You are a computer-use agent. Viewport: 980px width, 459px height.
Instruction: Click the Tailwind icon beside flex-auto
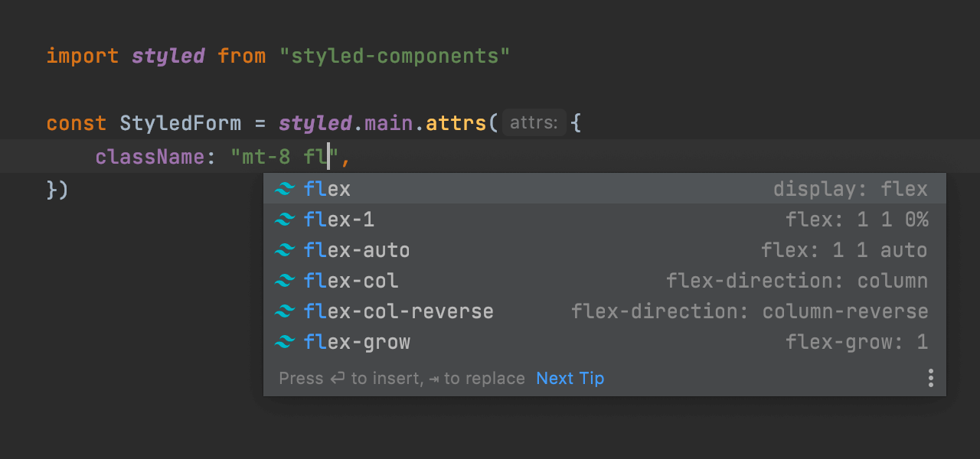(x=284, y=249)
